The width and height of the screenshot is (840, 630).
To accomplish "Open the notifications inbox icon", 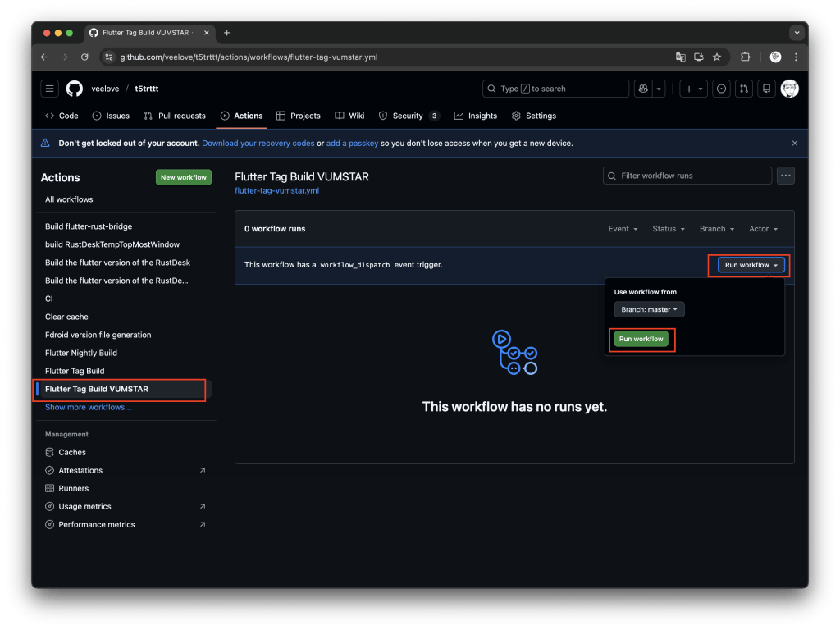I will pos(765,89).
